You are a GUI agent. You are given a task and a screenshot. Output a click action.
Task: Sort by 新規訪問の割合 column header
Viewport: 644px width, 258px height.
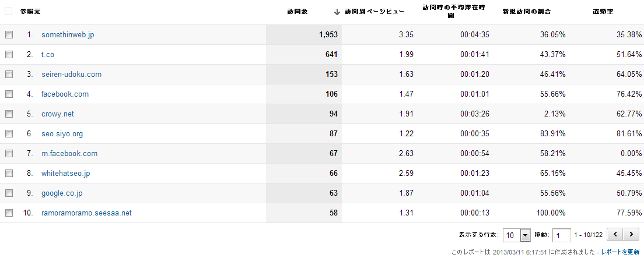click(x=526, y=12)
